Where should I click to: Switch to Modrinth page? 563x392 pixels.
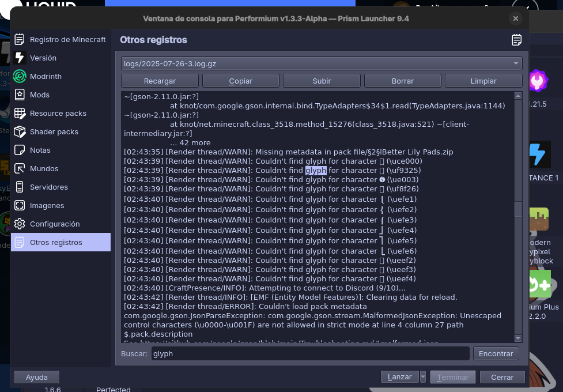coord(61,76)
